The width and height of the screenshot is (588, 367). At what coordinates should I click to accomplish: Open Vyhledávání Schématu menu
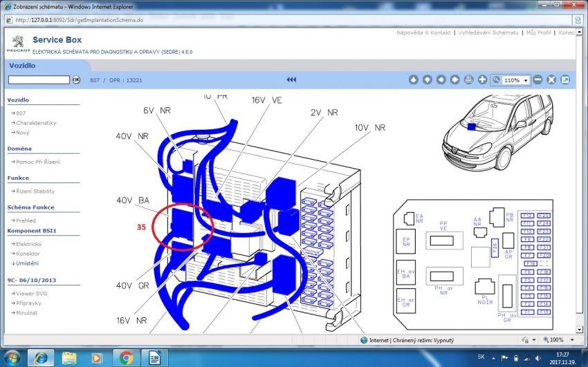488,32
